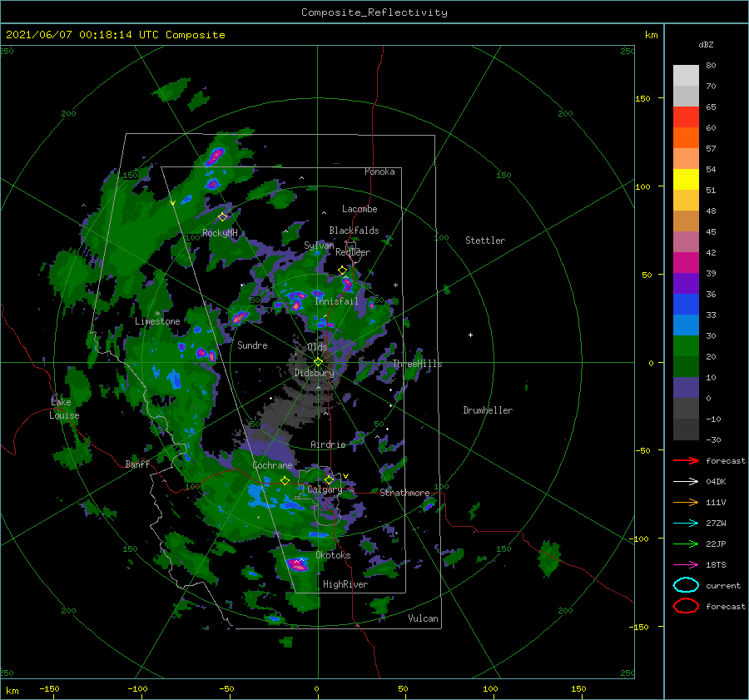Click the Olds label

317,347
